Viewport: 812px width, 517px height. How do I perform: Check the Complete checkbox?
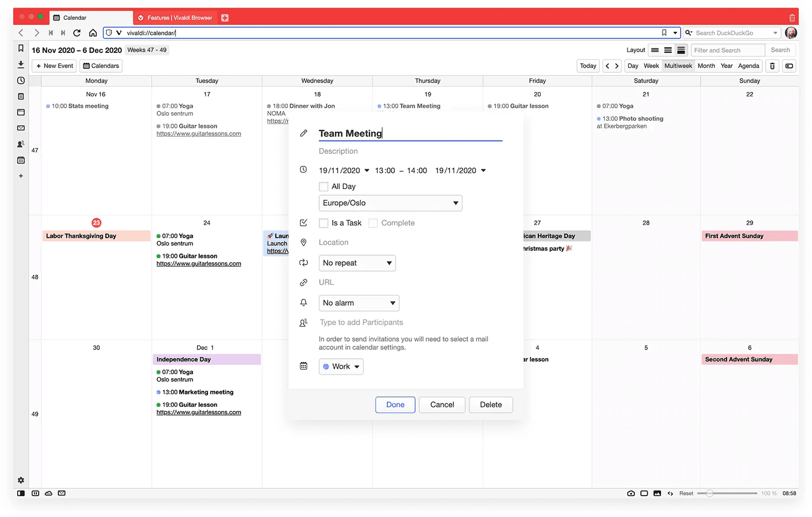(373, 223)
